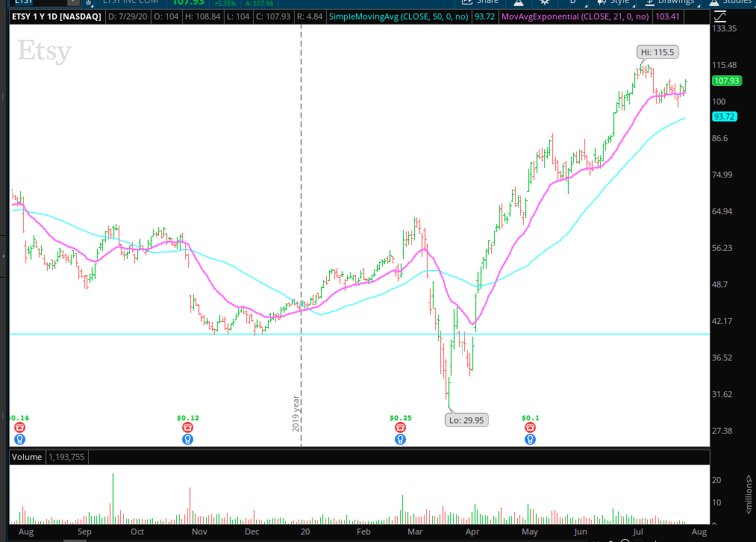Viewport: 756px width, 542px height.
Task: Open the August conference call bulb icon
Action: pyautogui.click(x=19, y=439)
